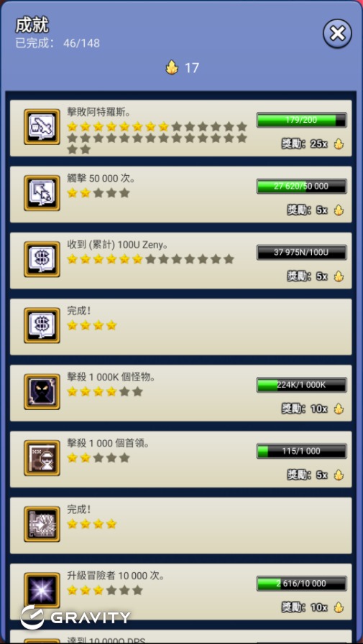Screen dimensions: 363x644
Task: Tap the 25x reward leaf for Atros achievement
Action: click(339, 144)
